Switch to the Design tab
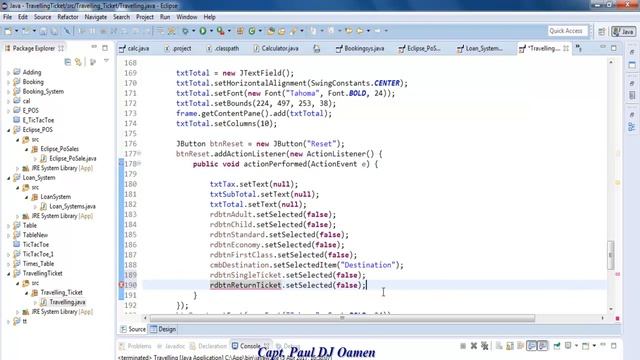The image size is (640, 360). (x=163, y=329)
